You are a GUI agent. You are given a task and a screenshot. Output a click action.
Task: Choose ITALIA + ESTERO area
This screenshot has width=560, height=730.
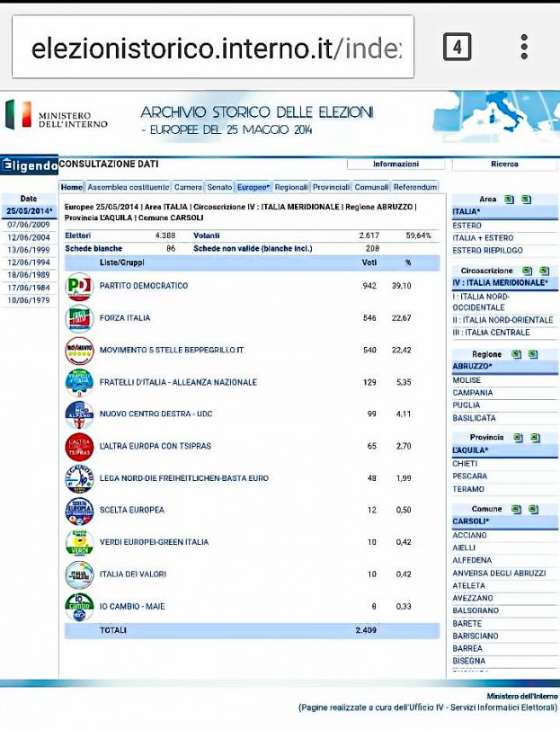pos(483,238)
